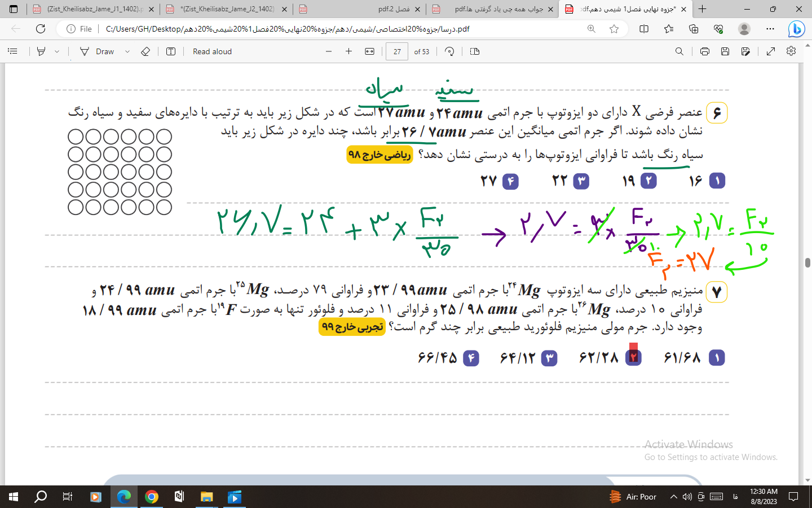812x508 pixels.
Task: Open Find in PDF search
Action: [x=679, y=51]
